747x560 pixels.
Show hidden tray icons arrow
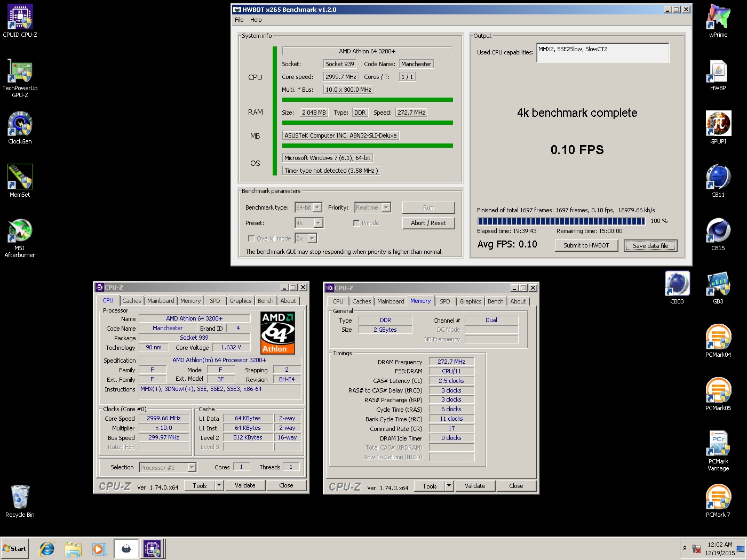pos(685,548)
